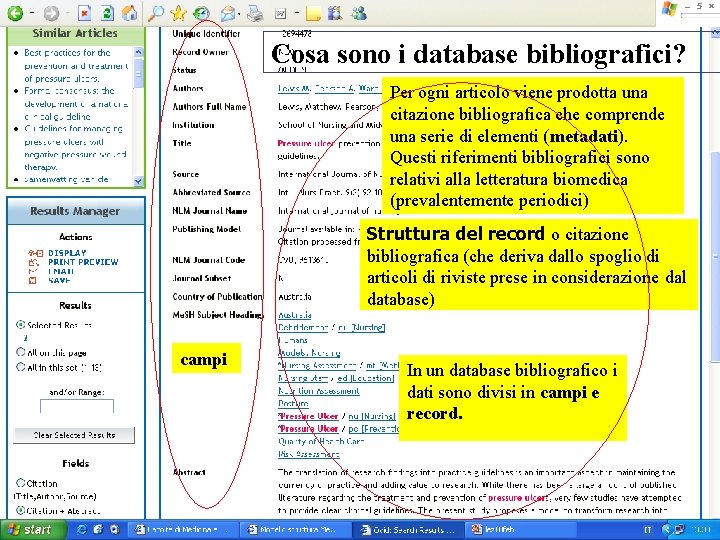Launch Messenger from the toolbar icon

pyautogui.click(x=359, y=13)
